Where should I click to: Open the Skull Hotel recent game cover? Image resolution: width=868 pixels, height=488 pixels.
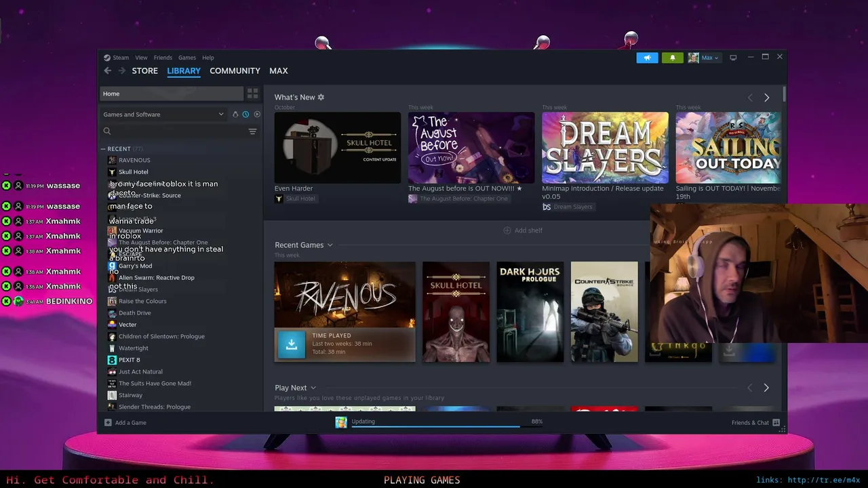[456, 312]
